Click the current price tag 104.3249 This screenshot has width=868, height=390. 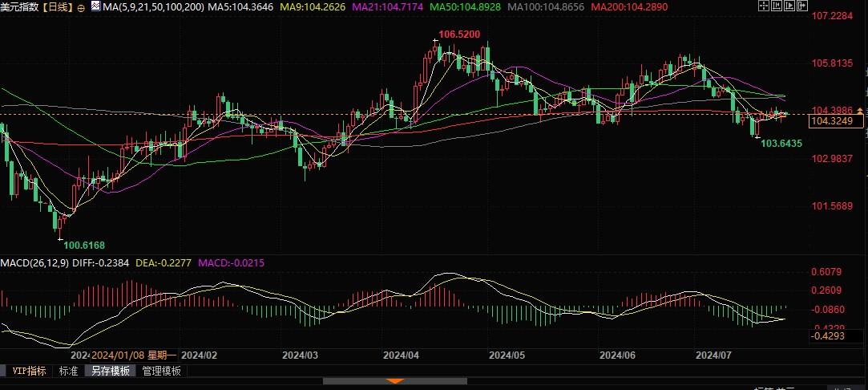pyautogui.click(x=830, y=121)
